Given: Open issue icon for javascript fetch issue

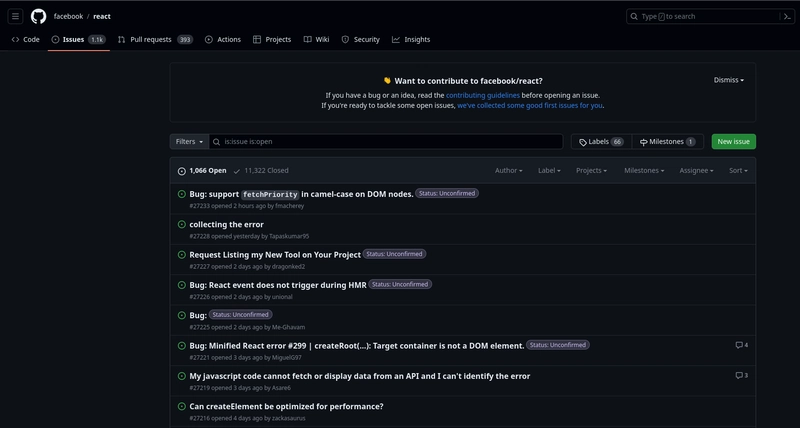Looking at the screenshot, I should click(x=182, y=376).
